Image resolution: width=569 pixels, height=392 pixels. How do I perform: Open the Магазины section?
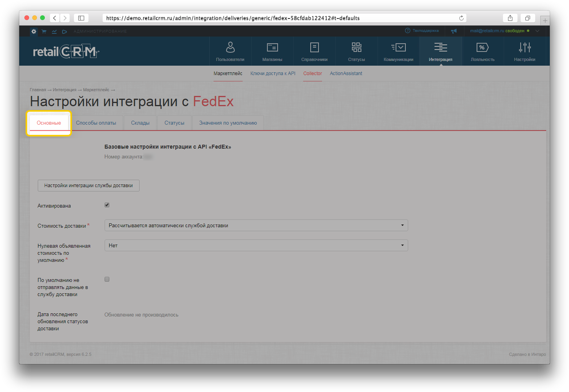pos(272,51)
